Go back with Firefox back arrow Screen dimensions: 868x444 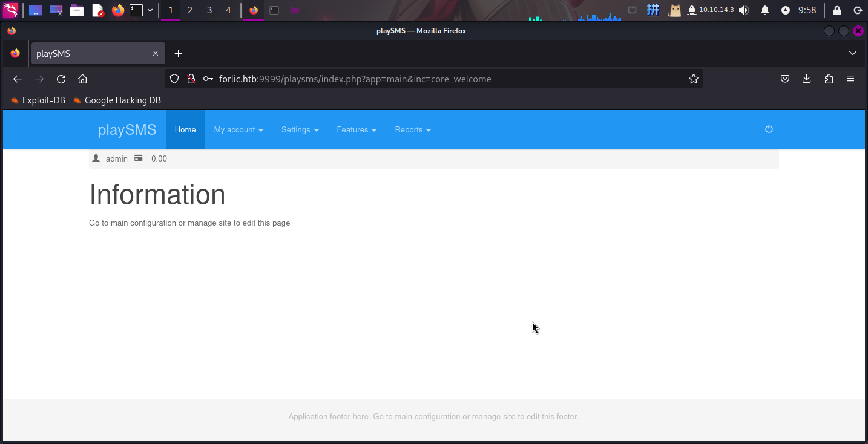pos(18,79)
